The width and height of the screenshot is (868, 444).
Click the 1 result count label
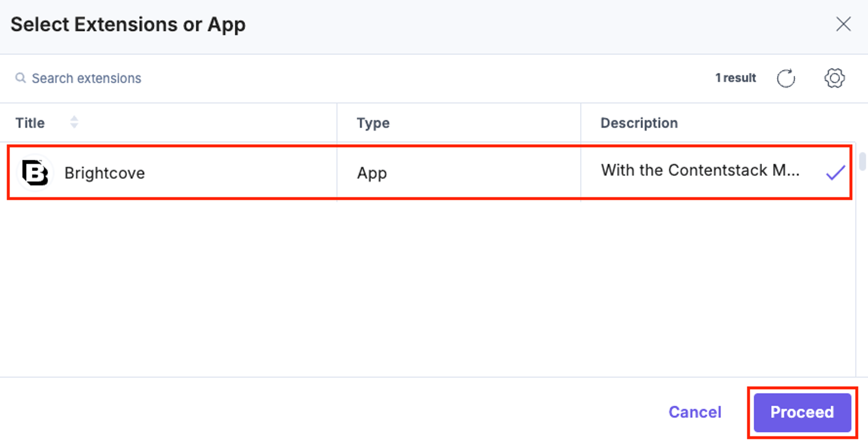735,78
